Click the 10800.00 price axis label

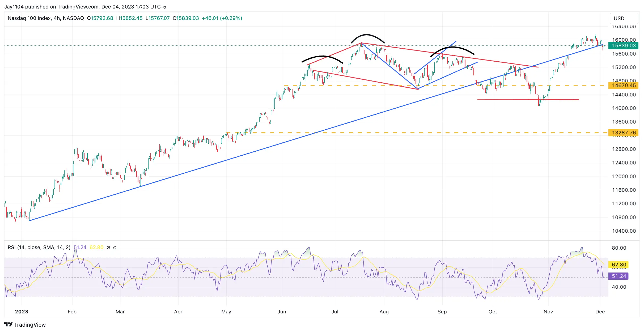[624, 217]
